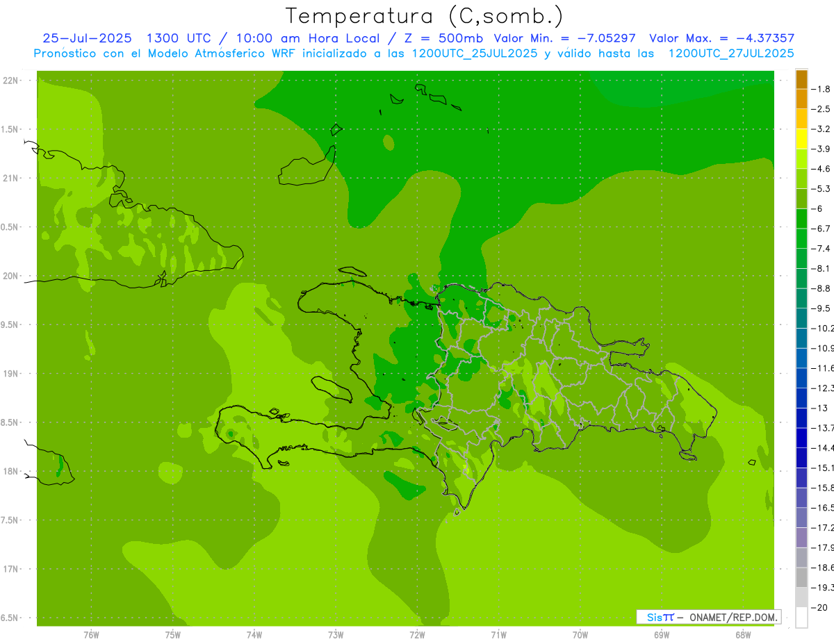Click the '76W' longitude axis label
Screen dimensions: 834x644
91,634
